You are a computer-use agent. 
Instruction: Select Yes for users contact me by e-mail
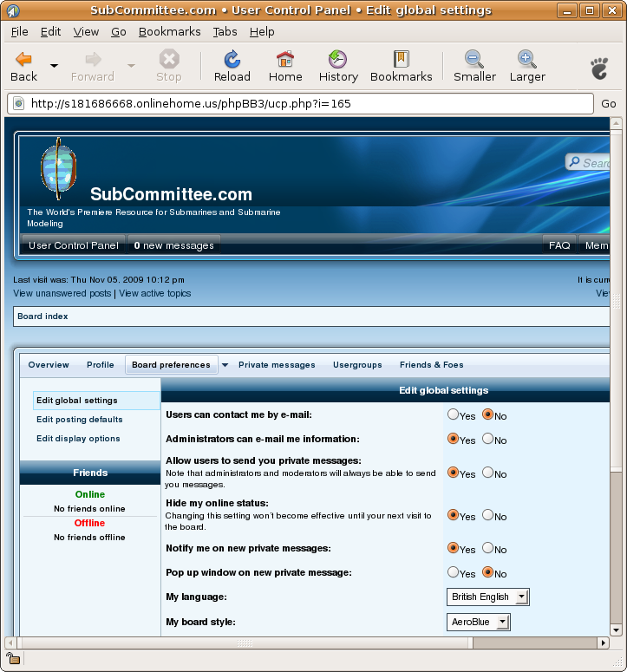pos(453,414)
